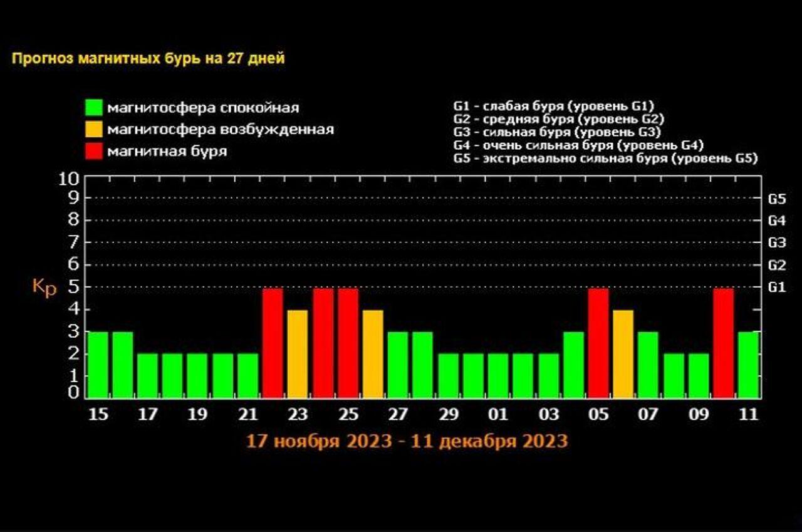The image size is (802, 532).
Task: Click the green bar above date 07
Action: tap(649, 365)
